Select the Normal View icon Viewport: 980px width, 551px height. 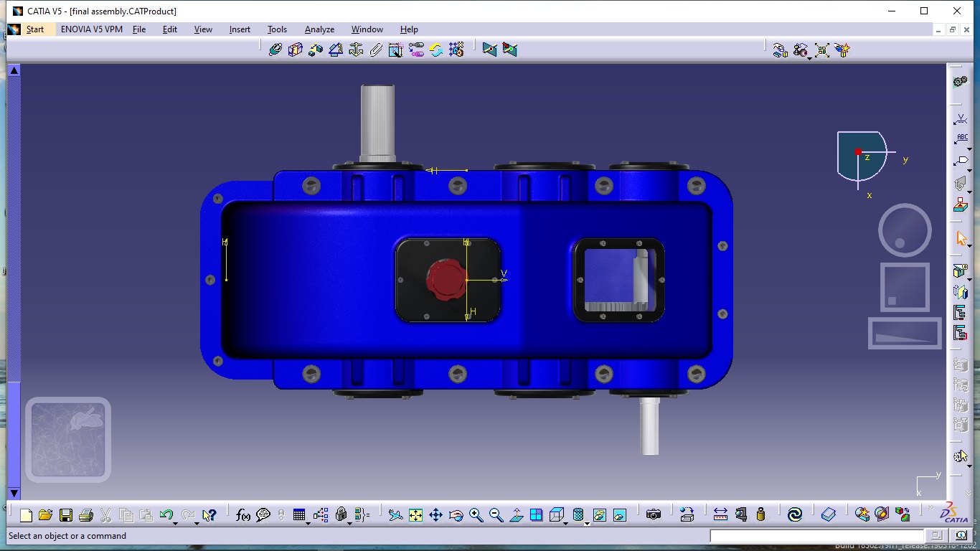(x=516, y=515)
